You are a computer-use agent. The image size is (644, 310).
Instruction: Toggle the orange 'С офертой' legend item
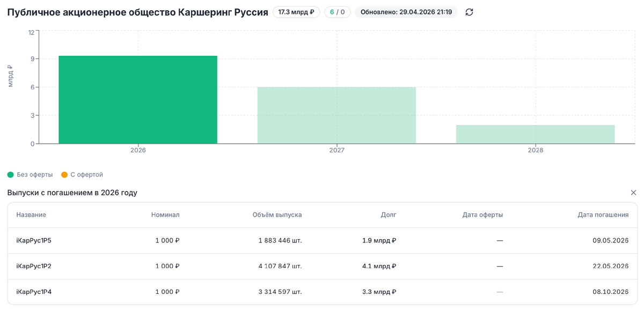[x=82, y=175]
